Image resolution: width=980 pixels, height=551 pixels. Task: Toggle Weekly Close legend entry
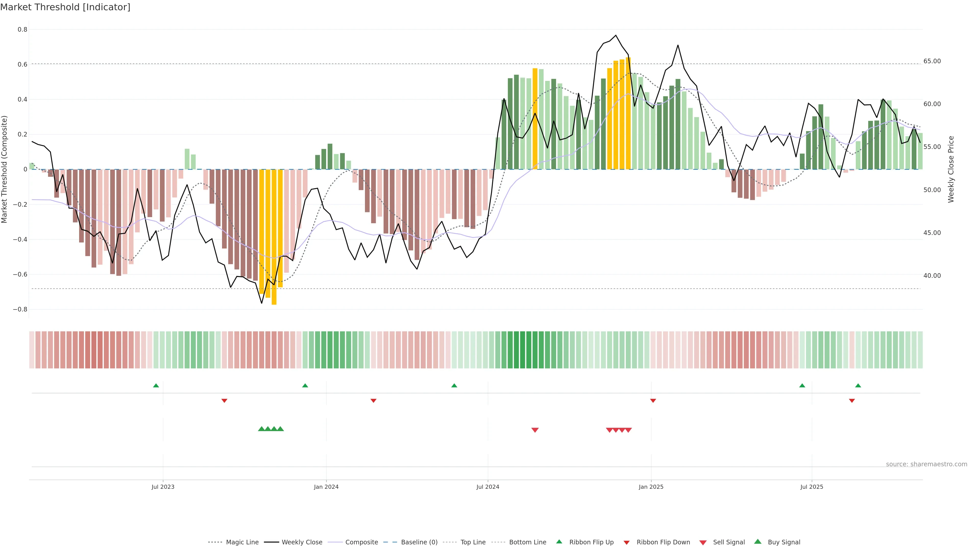(x=302, y=542)
